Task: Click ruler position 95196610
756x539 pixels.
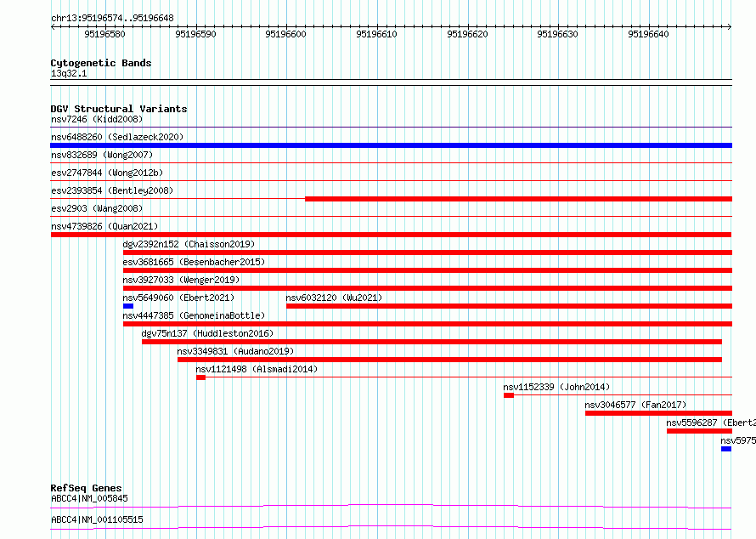Action: [x=376, y=34]
